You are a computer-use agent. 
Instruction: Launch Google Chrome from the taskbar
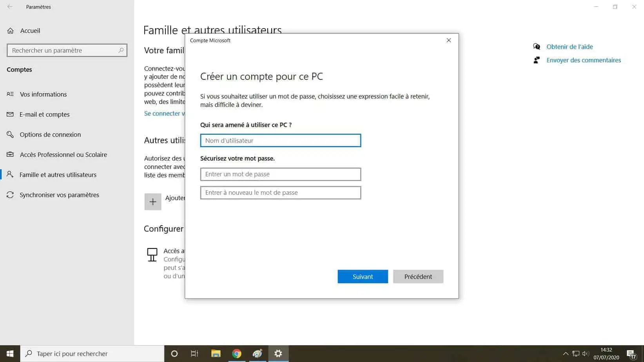click(237, 353)
